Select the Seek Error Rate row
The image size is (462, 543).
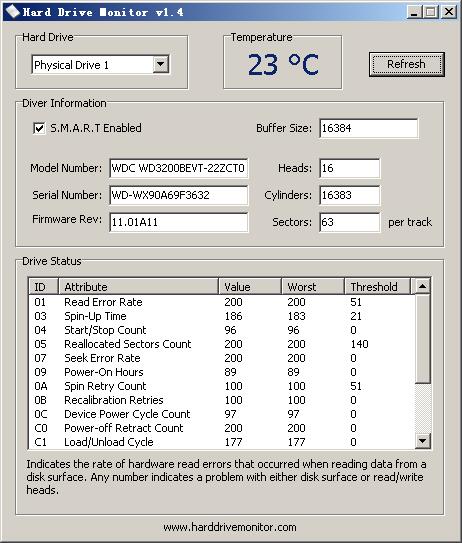[x=222, y=358]
